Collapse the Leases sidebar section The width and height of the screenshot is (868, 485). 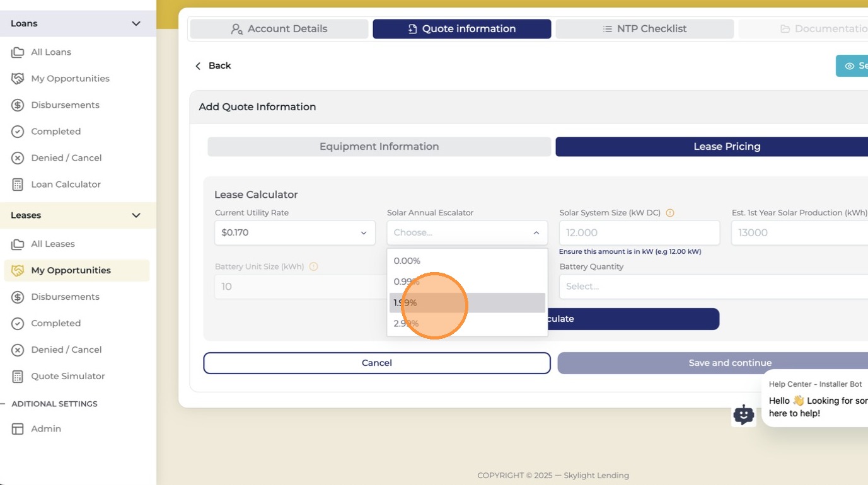[136, 215]
